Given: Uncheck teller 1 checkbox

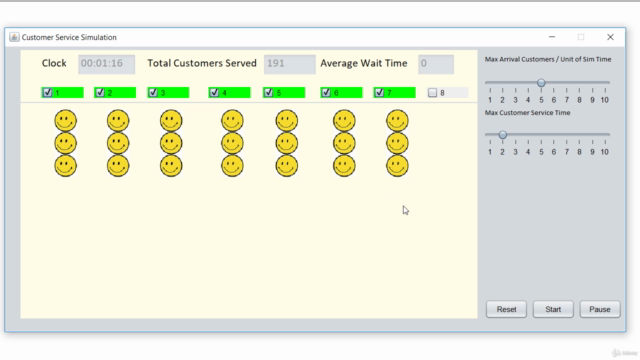Looking at the screenshot, I should [x=47, y=93].
